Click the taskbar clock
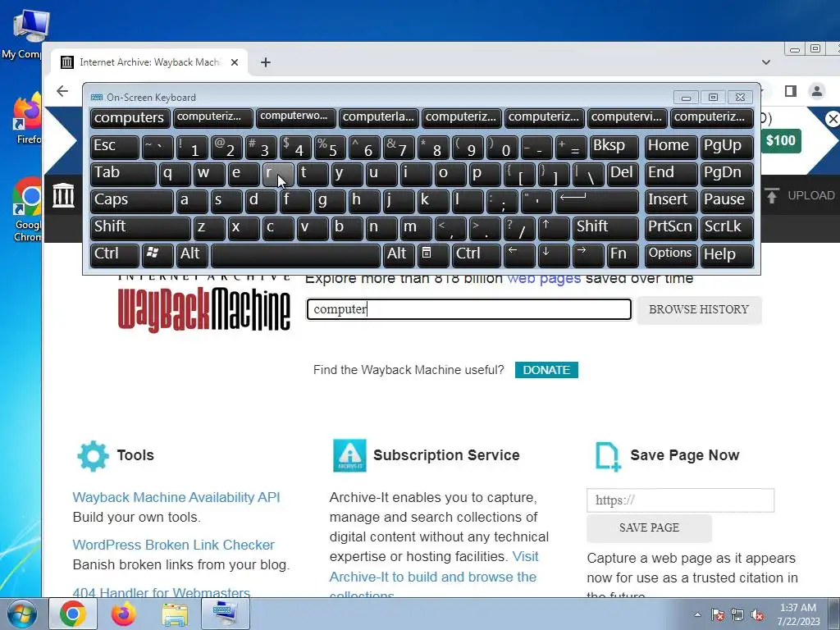The height and width of the screenshot is (630, 840). pyautogui.click(x=798, y=614)
